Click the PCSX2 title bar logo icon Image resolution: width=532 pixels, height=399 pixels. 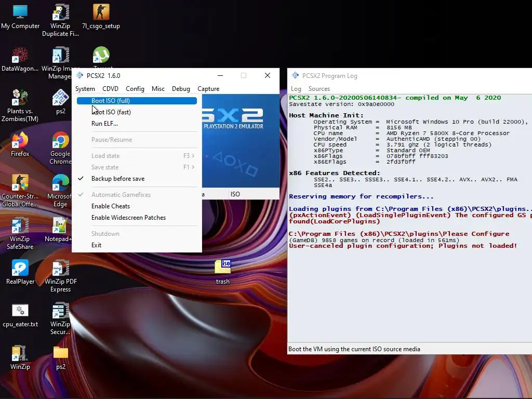[x=79, y=75]
